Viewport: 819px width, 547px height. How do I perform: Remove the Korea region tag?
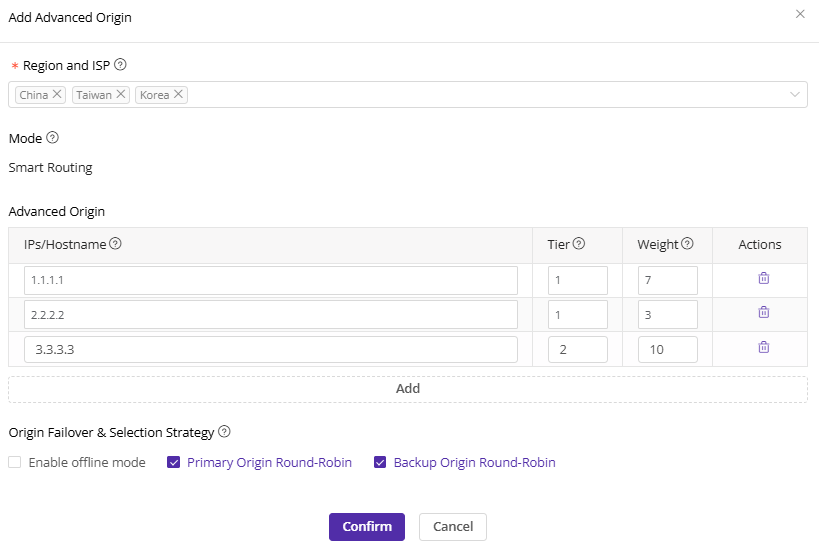coord(178,94)
